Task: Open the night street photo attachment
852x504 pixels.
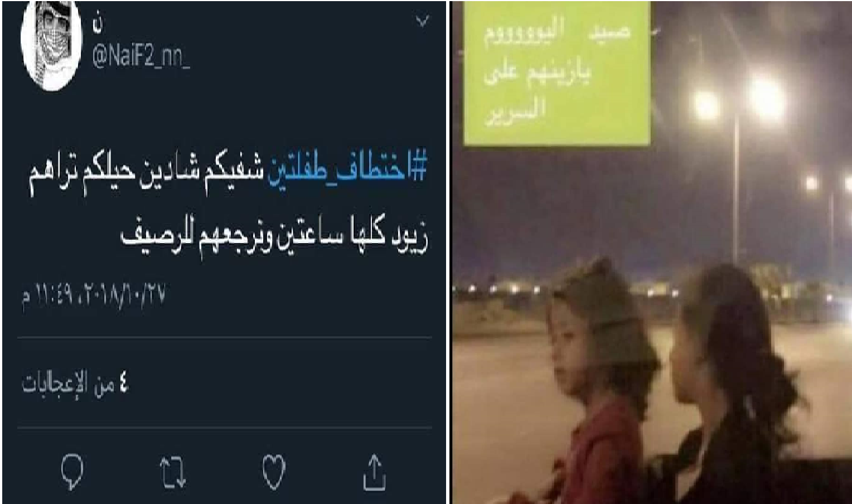Action: tap(652, 253)
